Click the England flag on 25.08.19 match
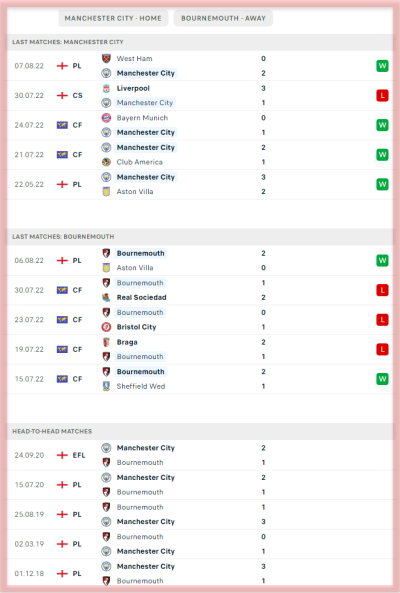 click(x=62, y=514)
